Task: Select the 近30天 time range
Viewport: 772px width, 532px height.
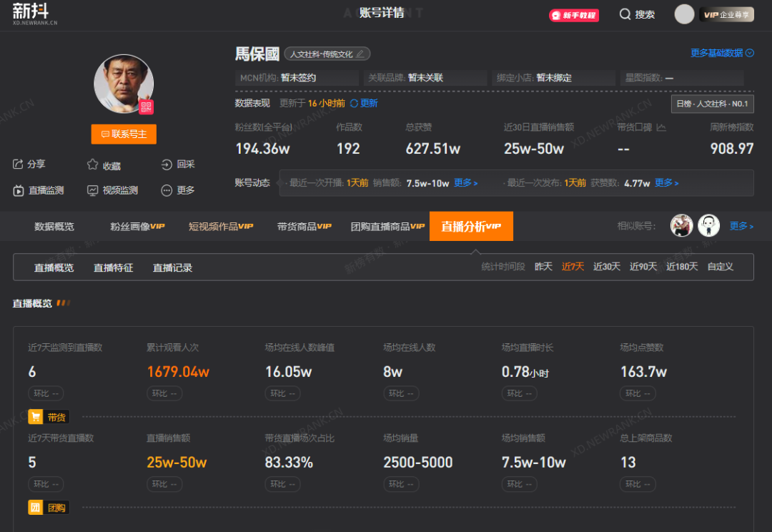Action: [x=606, y=267]
